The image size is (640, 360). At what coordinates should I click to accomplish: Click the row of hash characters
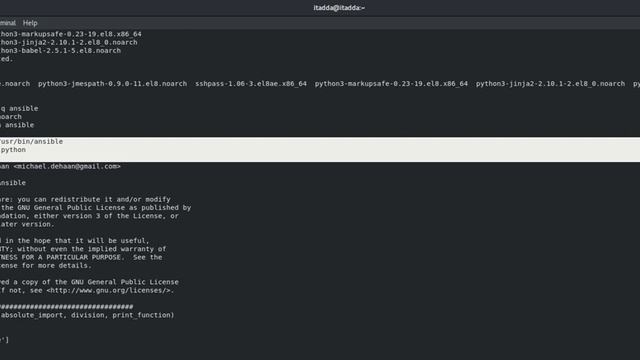[67, 307]
